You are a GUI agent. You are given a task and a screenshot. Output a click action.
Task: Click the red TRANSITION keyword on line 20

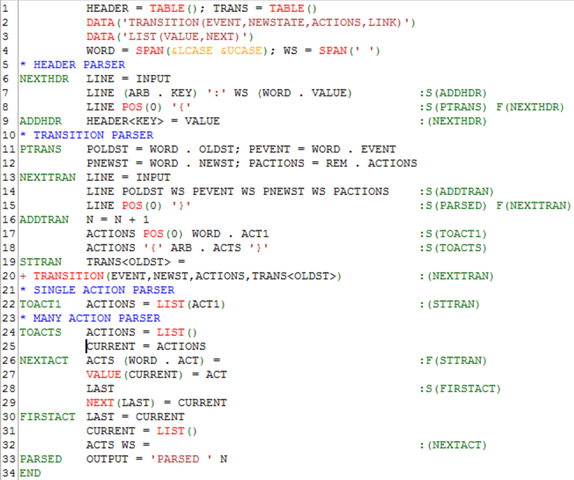[x=69, y=276]
